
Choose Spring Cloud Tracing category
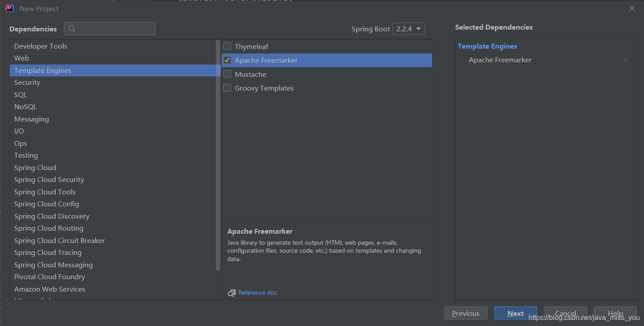112,253
